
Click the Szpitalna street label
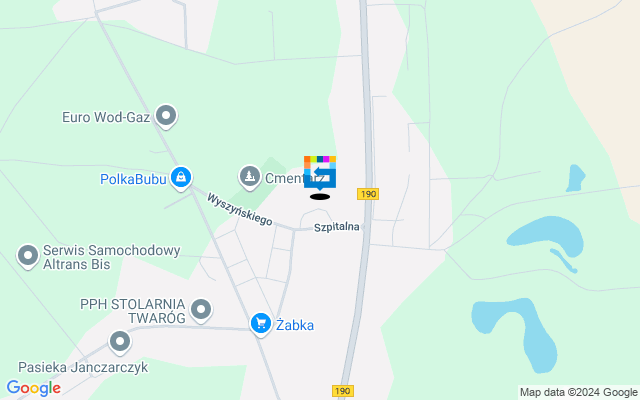337,227
